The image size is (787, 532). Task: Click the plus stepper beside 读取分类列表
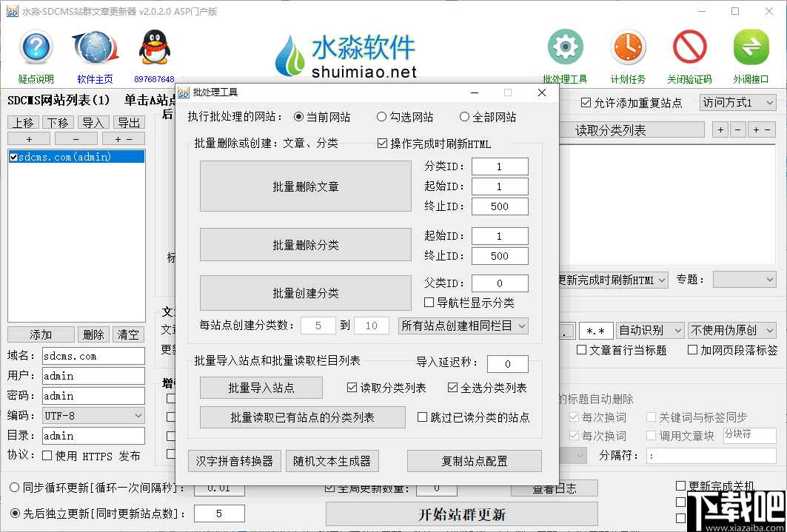tap(719, 129)
